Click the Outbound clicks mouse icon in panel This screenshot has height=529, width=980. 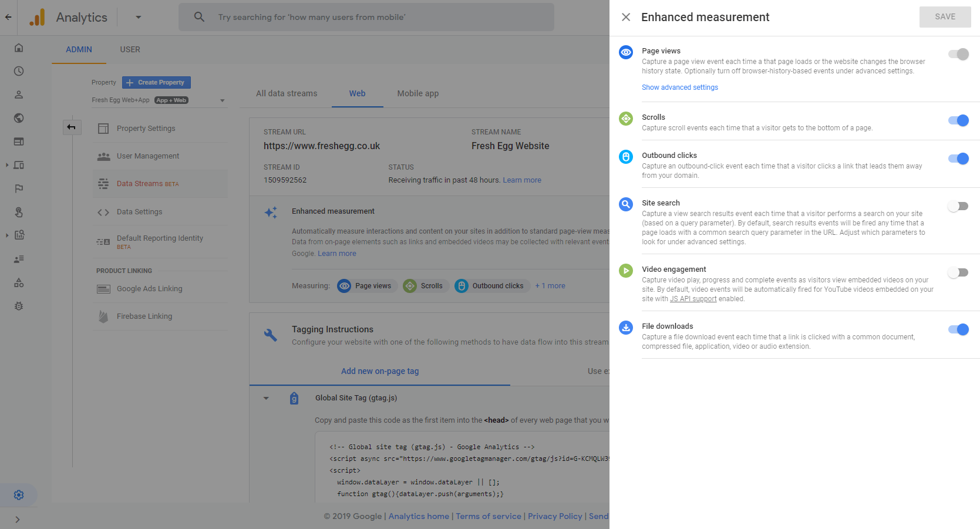(x=626, y=157)
